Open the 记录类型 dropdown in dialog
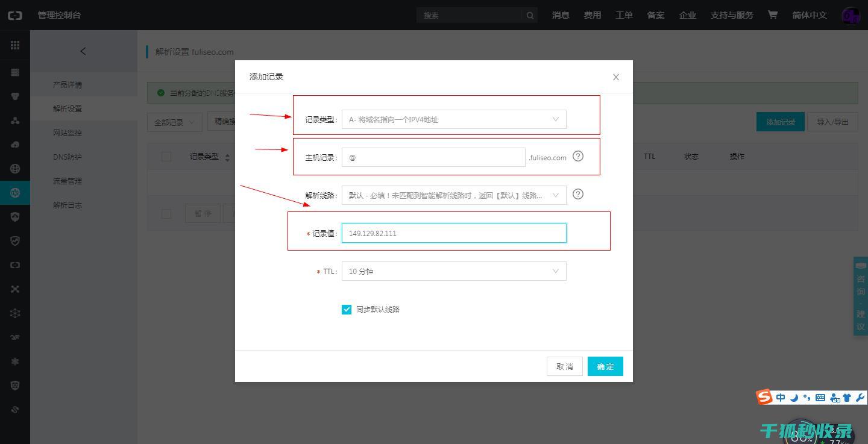The width and height of the screenshot is (868, 444). [x=454, y=119]
